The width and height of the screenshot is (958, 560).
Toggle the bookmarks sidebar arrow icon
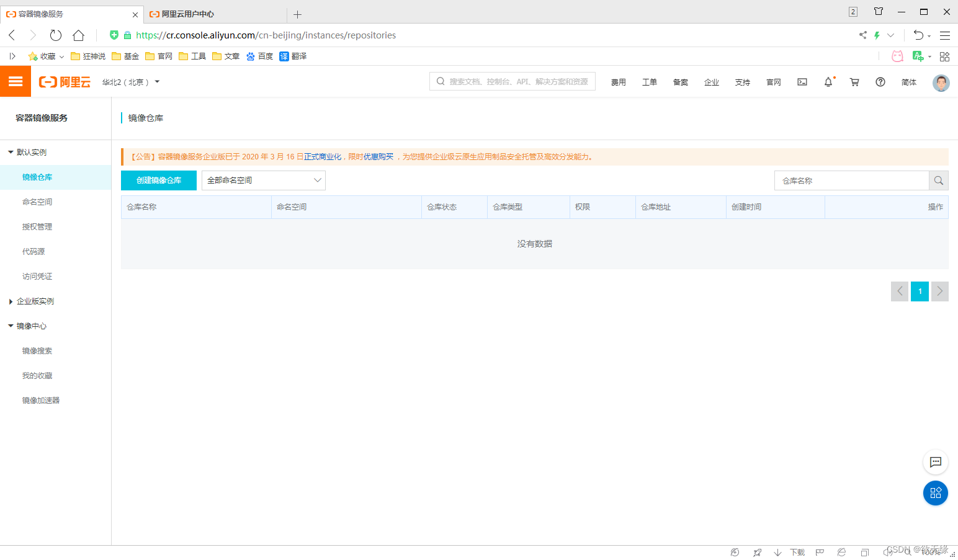pyautogui.click(x=12, y=56)
